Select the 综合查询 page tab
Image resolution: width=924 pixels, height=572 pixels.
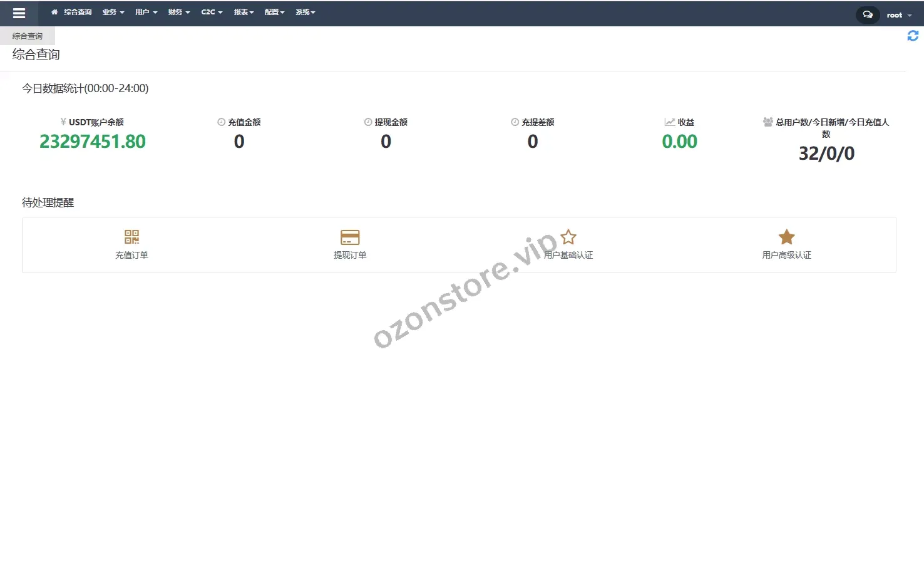tap(28, 36)
